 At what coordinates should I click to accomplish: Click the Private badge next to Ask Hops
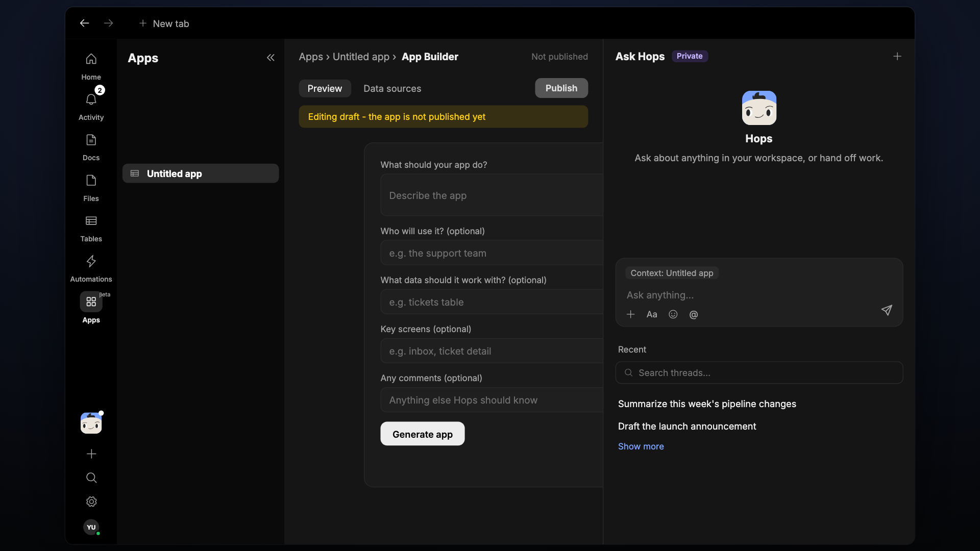pyautogui.click(x=690, y=56)
